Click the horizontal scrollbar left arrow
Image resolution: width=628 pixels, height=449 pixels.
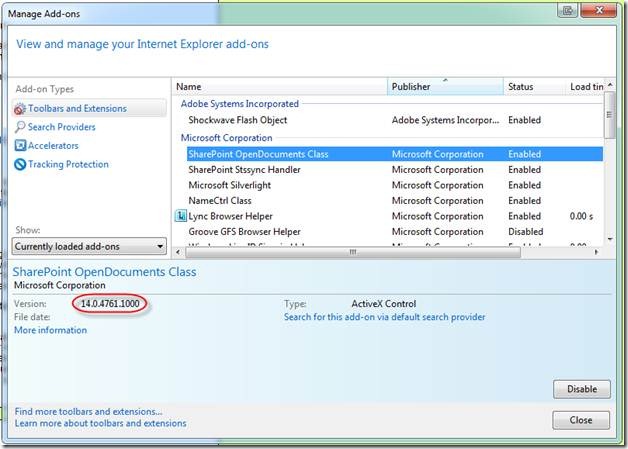pos(178,252)
